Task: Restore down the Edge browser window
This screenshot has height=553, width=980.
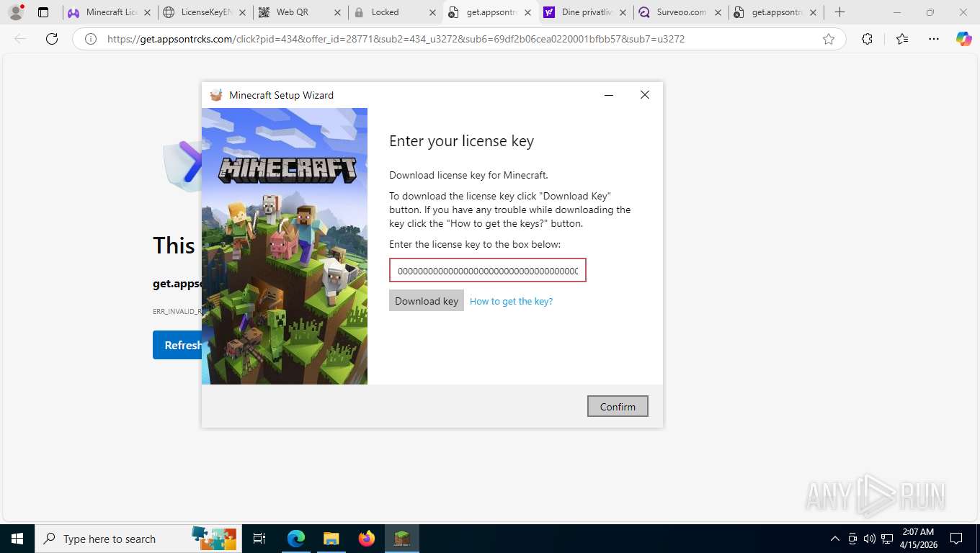Action: tap(930, 12)
